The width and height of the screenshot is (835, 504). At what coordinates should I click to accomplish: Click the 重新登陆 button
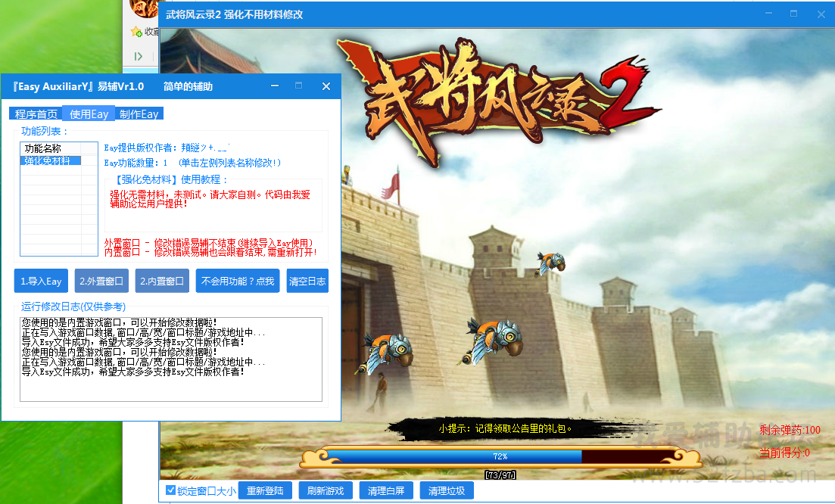[x=265, y=490]
